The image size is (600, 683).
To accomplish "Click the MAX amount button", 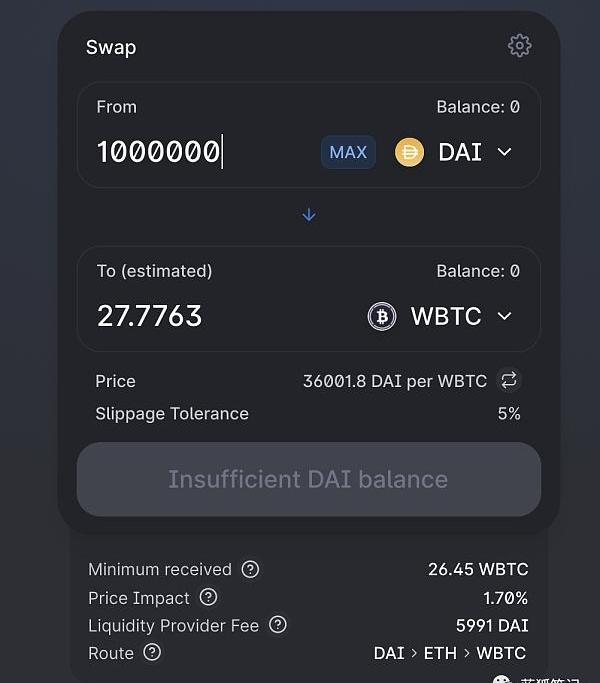I will (x=348, y=152).
